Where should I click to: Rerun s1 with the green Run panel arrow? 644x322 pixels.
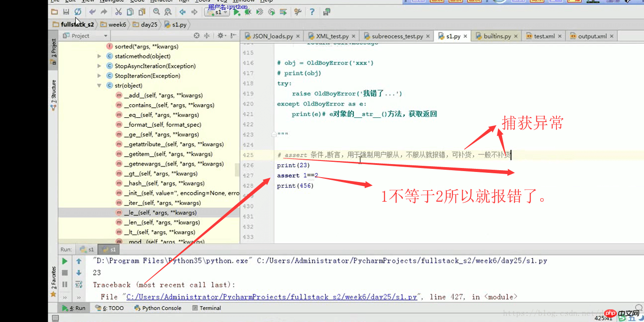[x=65, y=261]
